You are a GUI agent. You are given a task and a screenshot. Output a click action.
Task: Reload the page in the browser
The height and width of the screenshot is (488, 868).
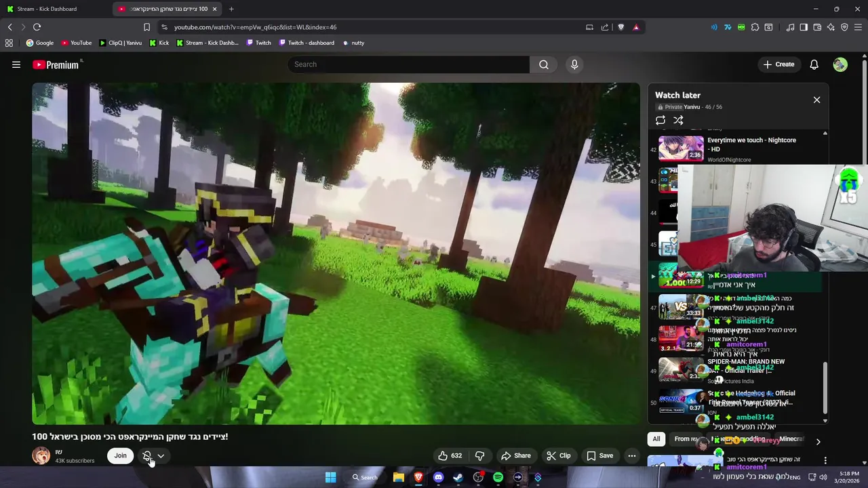pyautogui.click(x=37, y=27)
